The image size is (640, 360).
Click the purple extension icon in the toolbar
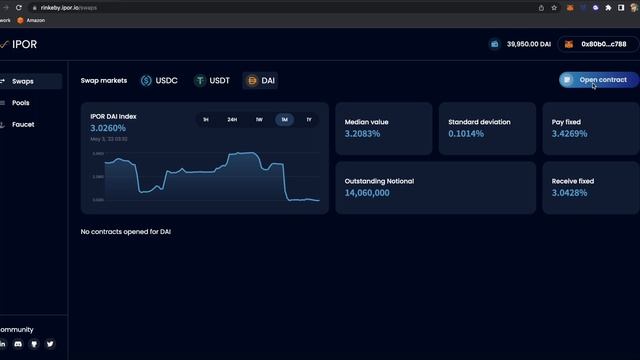point(596,8)
